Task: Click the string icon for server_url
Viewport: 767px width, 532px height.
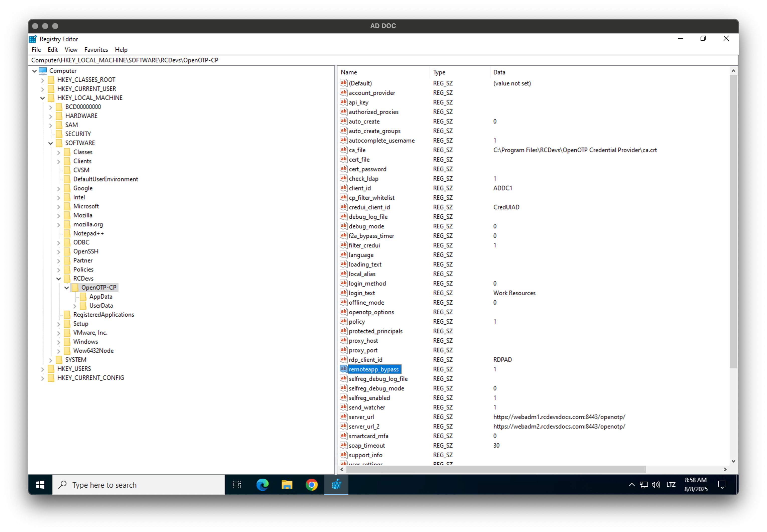Action: 343,416
